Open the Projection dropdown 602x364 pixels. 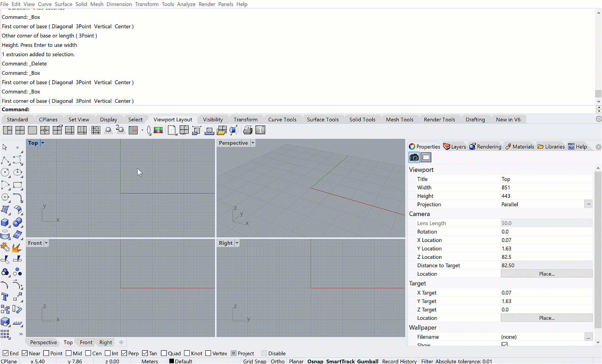(589, 204)
